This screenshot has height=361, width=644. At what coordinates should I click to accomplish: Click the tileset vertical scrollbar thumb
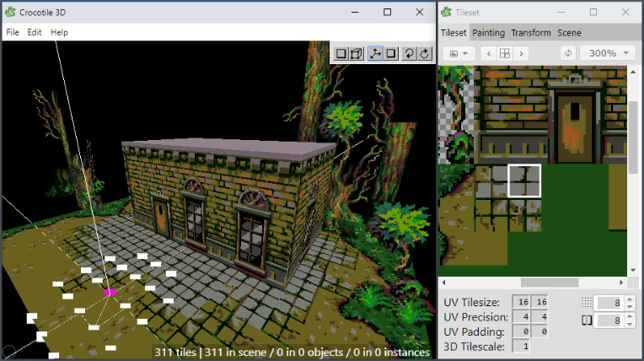coord(633,137)
